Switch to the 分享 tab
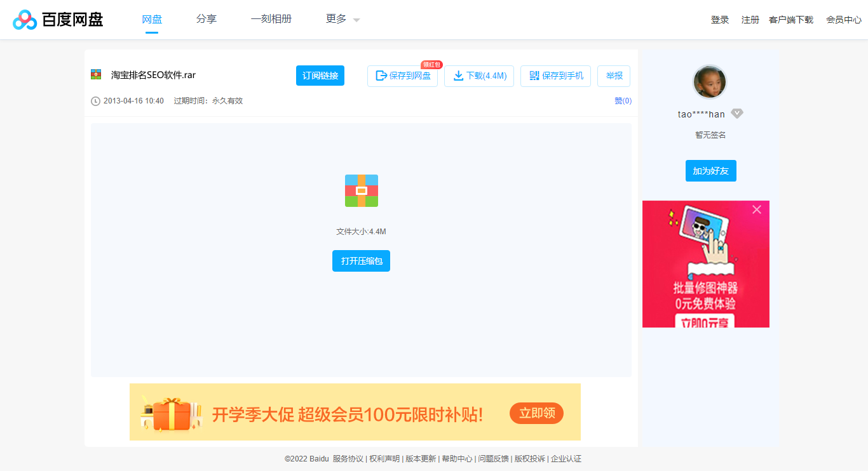 pos(207,19)
